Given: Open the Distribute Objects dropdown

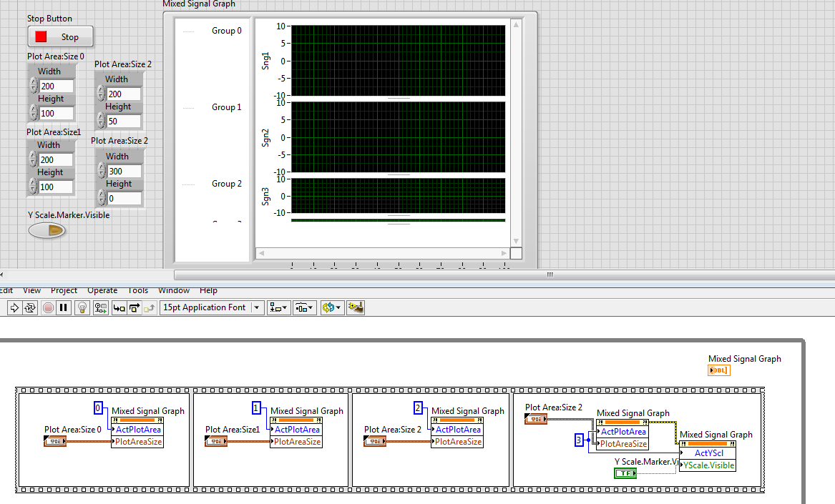Looking at the screenshot, I should click(x=305, y=307).
